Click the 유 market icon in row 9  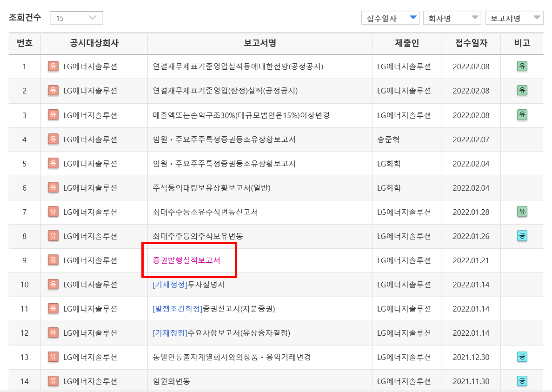[53, 260]
